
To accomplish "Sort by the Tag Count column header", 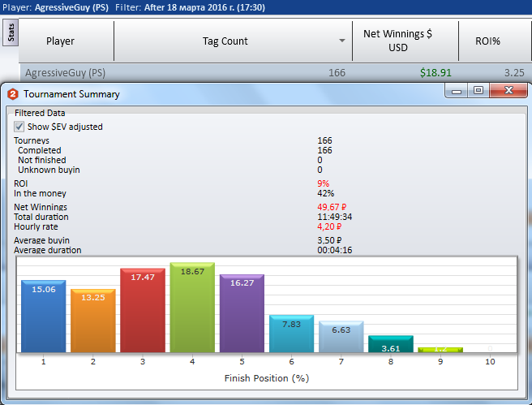I will point(225,41).
